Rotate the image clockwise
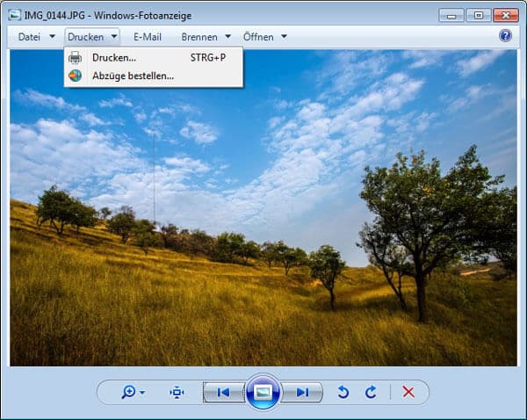This screenshot has width=527, height=420. pos(371,392)
